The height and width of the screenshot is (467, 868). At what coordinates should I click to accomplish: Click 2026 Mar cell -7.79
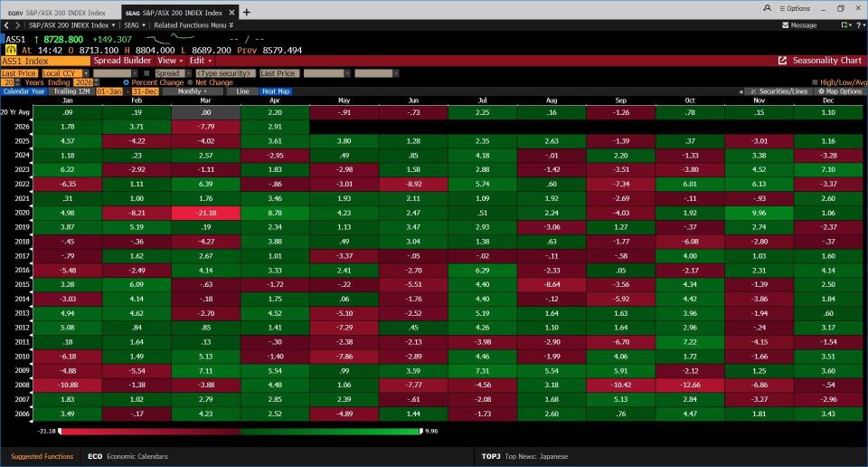206,127
